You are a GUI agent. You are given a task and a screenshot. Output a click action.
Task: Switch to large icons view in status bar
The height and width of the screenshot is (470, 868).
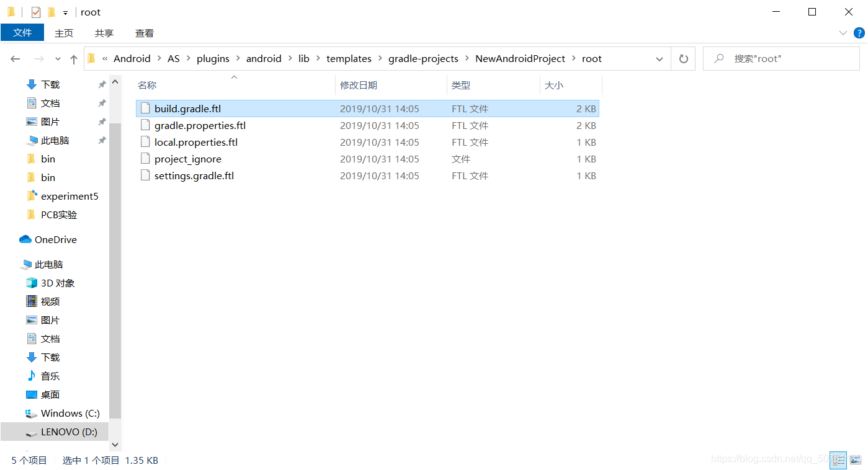(856, 460)
